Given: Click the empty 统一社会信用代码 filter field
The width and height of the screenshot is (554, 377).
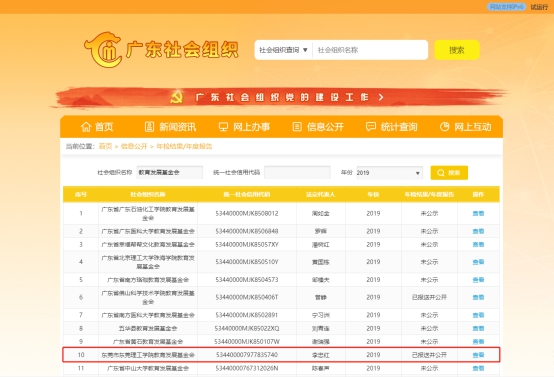Looking at the screenshot, I should 297,172.
